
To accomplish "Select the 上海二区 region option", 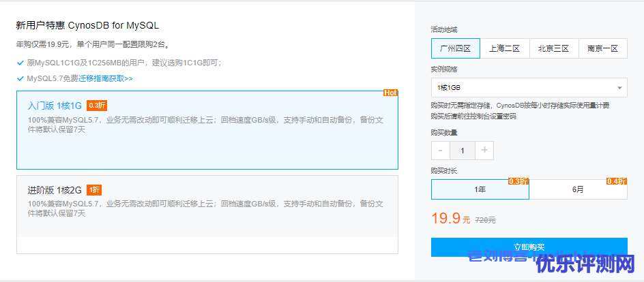I will 505,48.
